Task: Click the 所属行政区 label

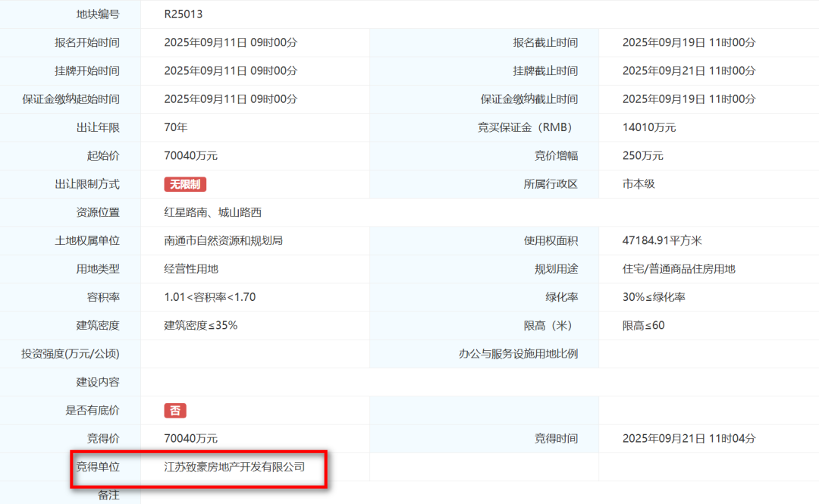Action: pos(551,184)
